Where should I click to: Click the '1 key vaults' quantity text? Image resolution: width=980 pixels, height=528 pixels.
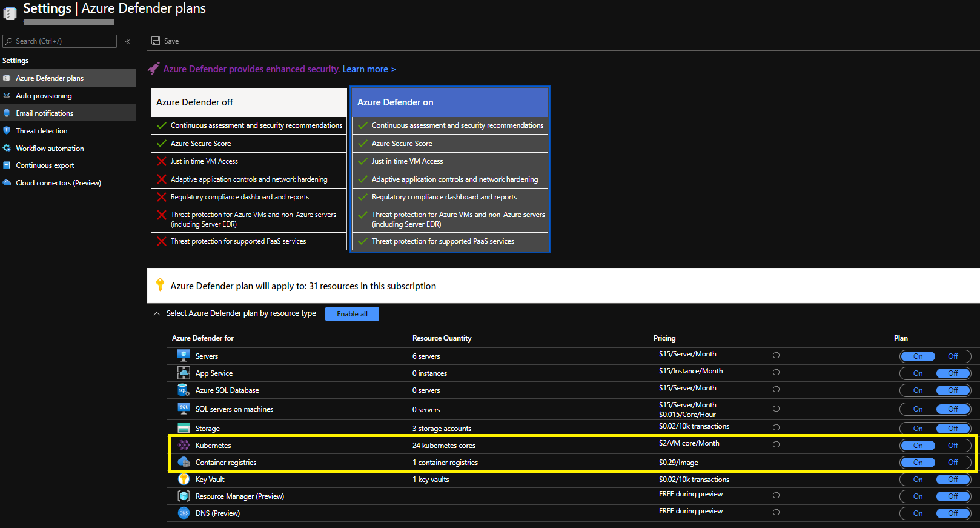point(431,480)
